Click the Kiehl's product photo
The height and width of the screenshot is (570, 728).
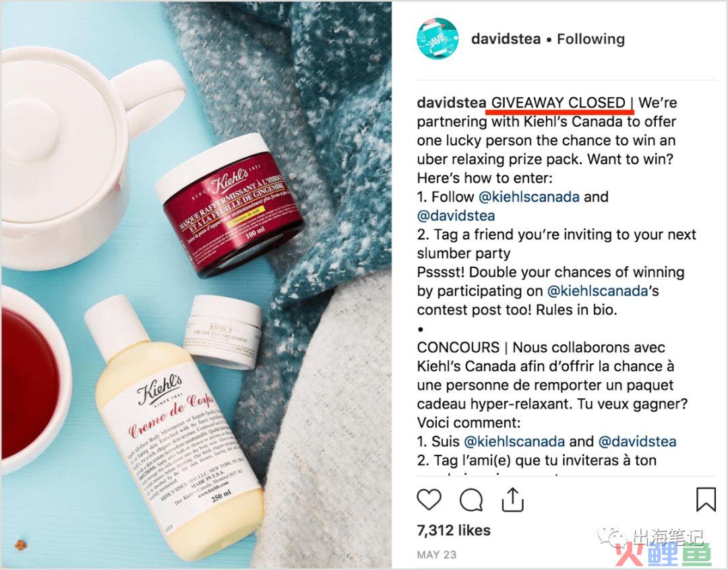coord(196,285)
